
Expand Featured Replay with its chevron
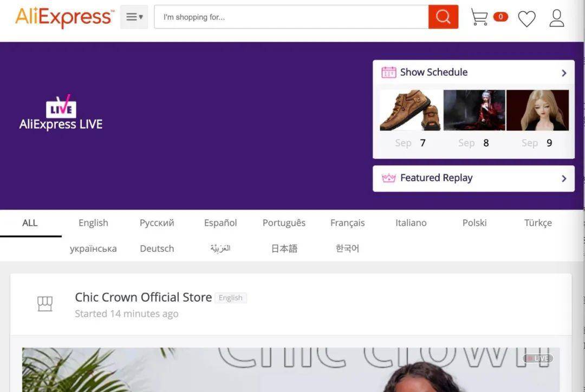[x=564, y=179]
